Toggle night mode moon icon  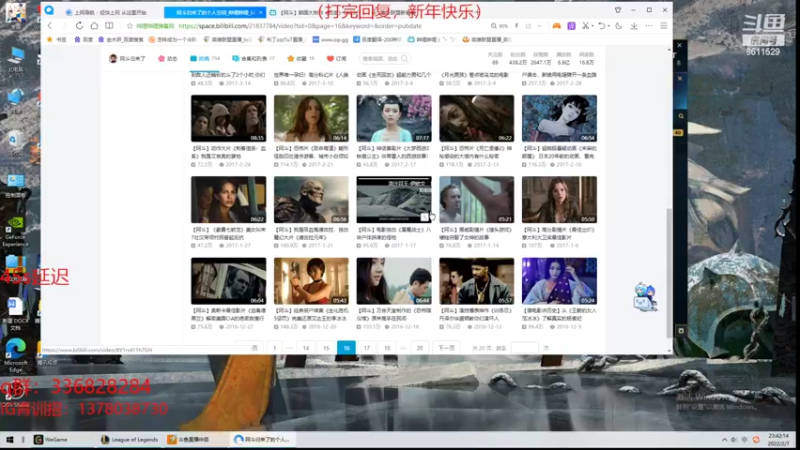pos(619,26)
